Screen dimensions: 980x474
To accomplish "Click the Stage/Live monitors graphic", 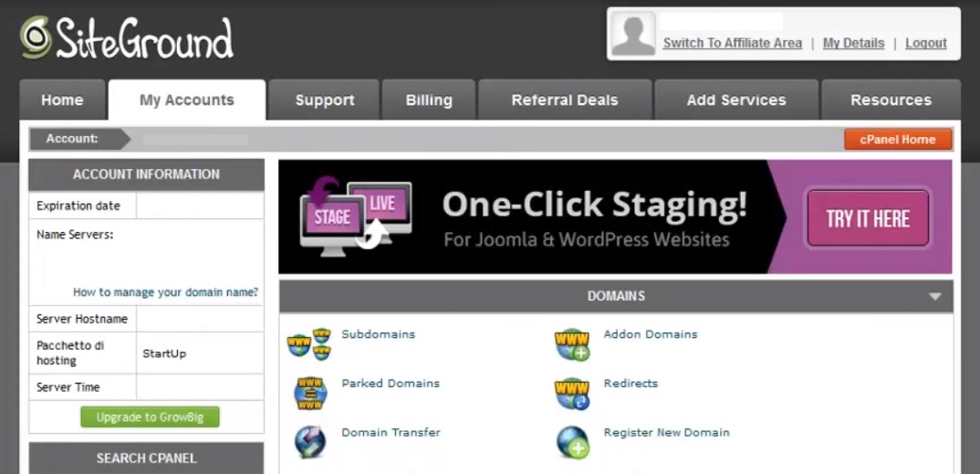I will [356, 216].
